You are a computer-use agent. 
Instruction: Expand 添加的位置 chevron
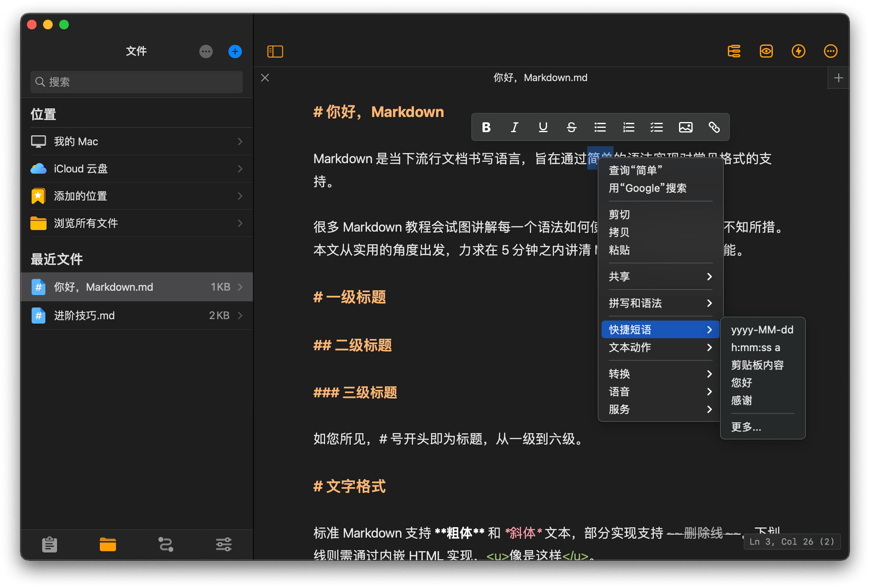(x=240, y=196)
